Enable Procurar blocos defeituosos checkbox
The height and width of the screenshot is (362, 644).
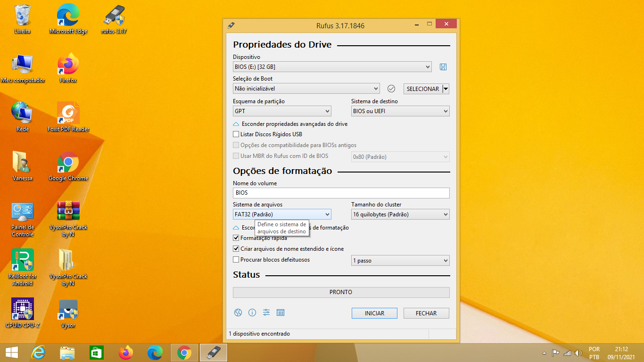point(236,260)
